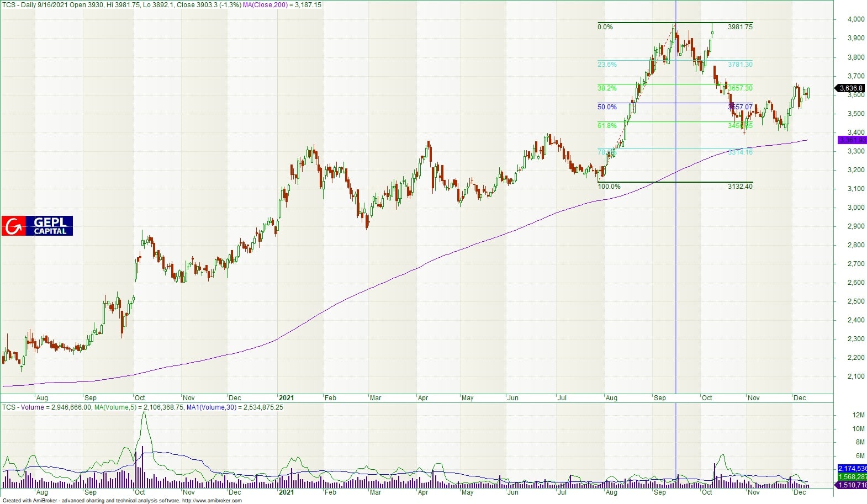This screenshot has height=504, width=867.
Task: Click the 3132.40 Fibonacci low price label
Action: [740, 187]
